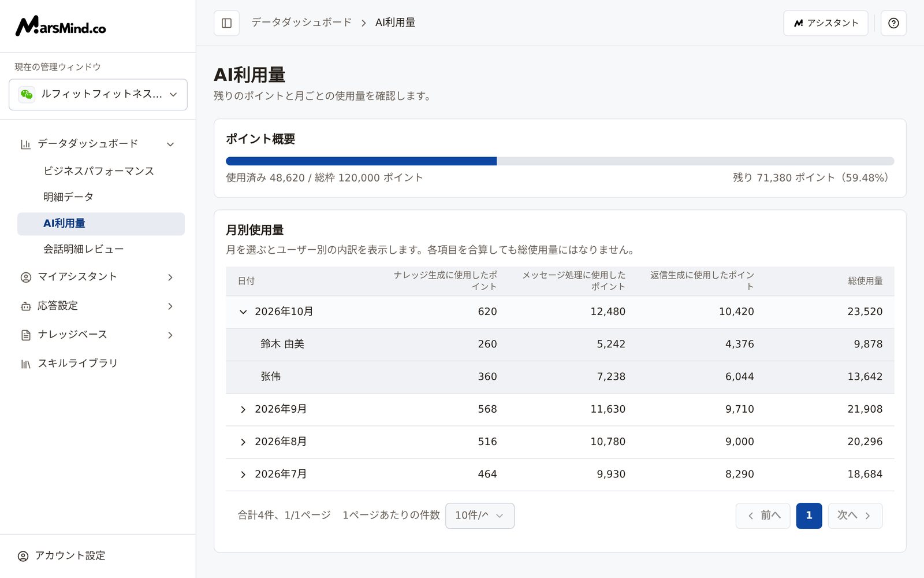
Task: Select AI利用量 in the sidebar
Action: click(x=101, y=224)
